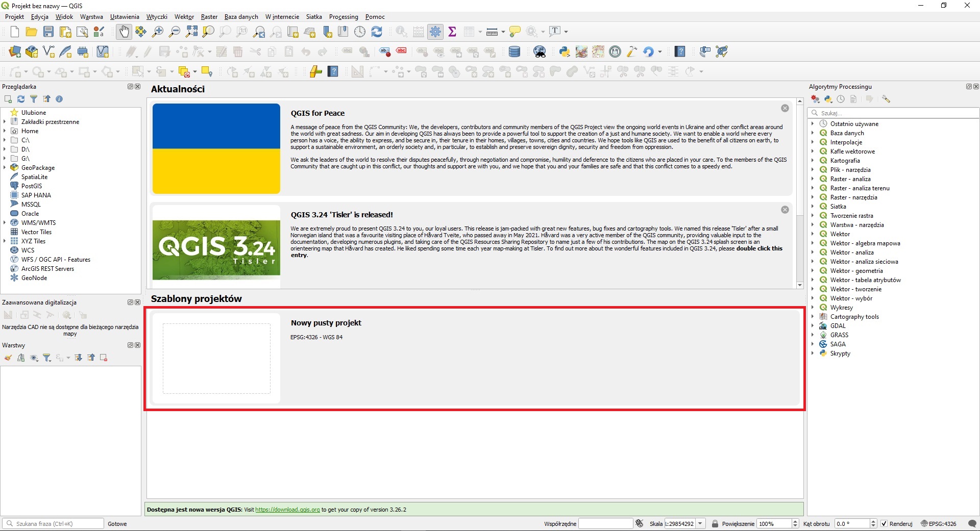980x531 pixels.
Task: Open the download.qgis.org link
Action: click(287, 510)
